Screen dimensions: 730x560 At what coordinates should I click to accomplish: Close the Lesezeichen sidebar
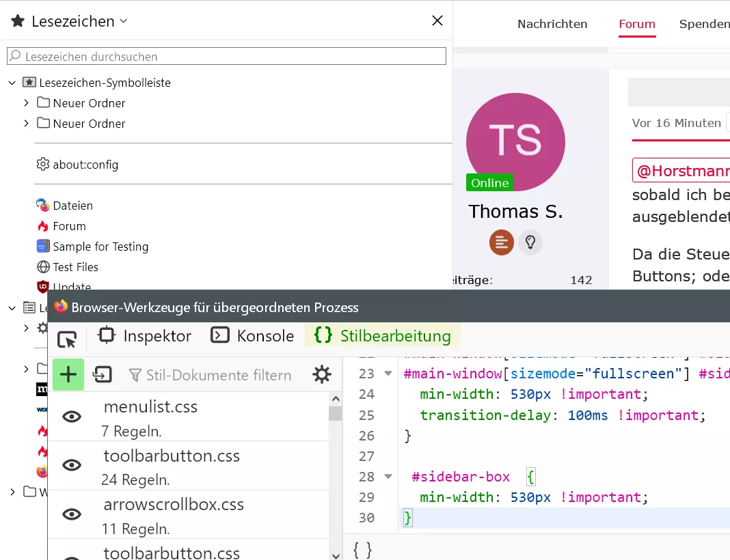[x=437, y=20]
